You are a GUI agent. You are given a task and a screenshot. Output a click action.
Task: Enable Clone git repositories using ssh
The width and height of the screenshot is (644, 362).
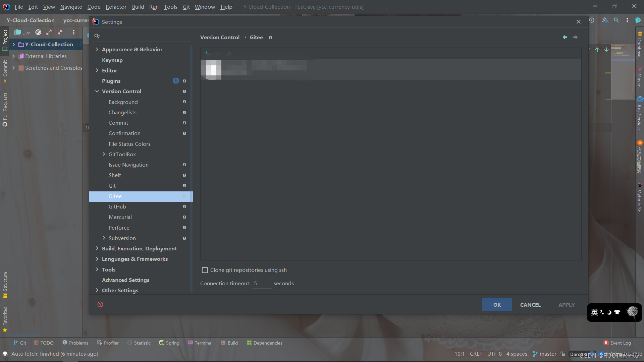pos(205,270)
